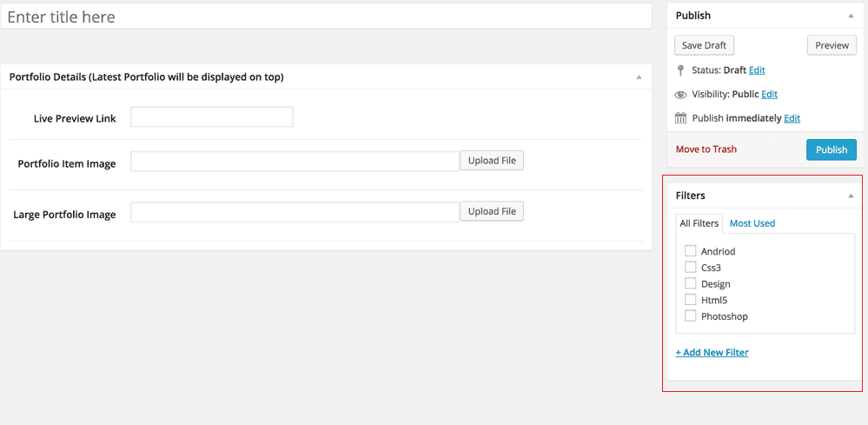Click the status key icon beside Draft
The image size is (868, 425).
click(x=680, y=70)
